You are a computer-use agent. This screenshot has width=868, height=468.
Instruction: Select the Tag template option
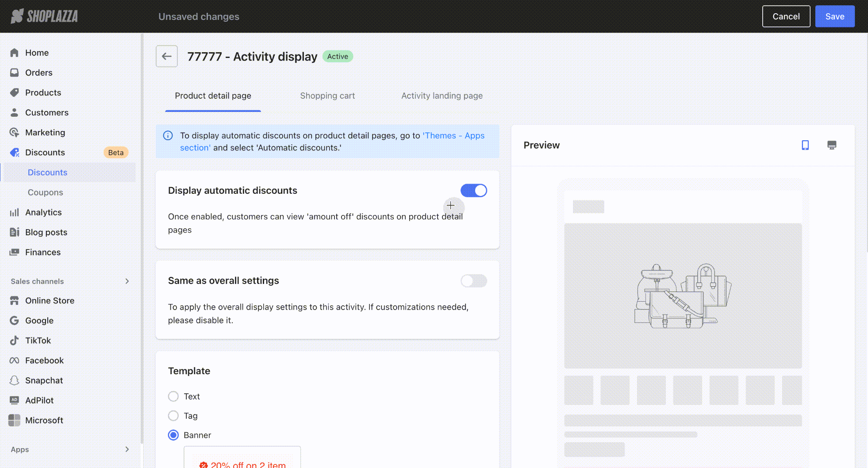pos(173,416)
